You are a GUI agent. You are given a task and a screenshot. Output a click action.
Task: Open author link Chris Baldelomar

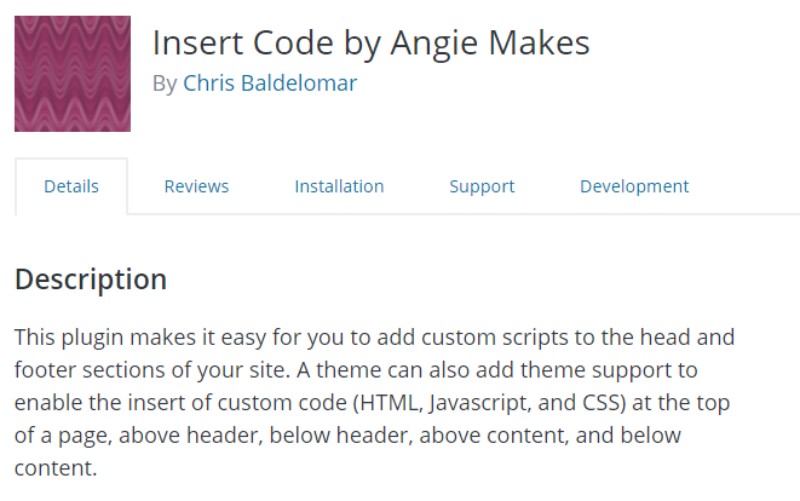click(x=269, y=84)
